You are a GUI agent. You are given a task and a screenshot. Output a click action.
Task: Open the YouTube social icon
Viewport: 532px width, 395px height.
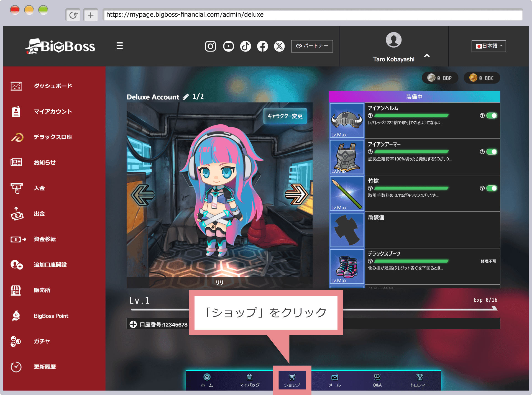[228, 46]
